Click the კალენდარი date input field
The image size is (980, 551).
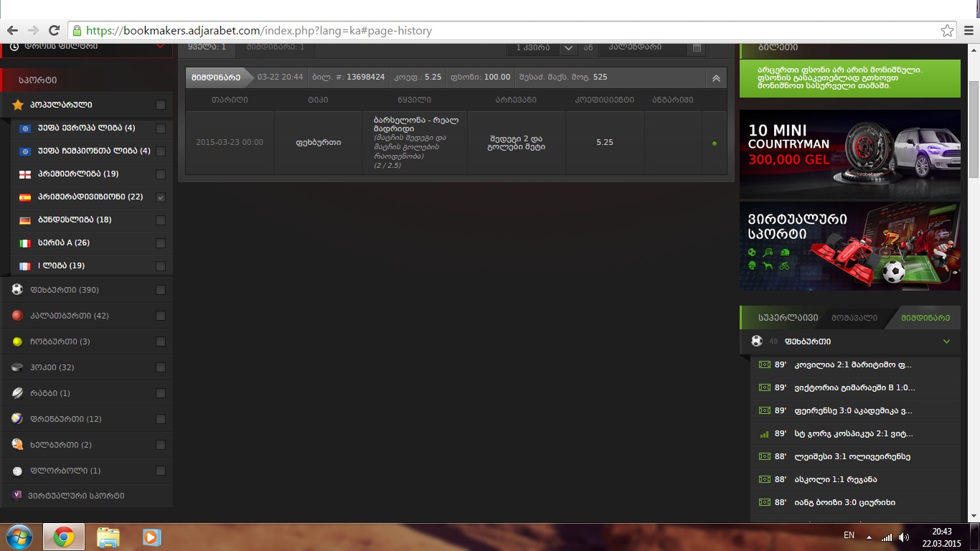[x=644, y=47]
